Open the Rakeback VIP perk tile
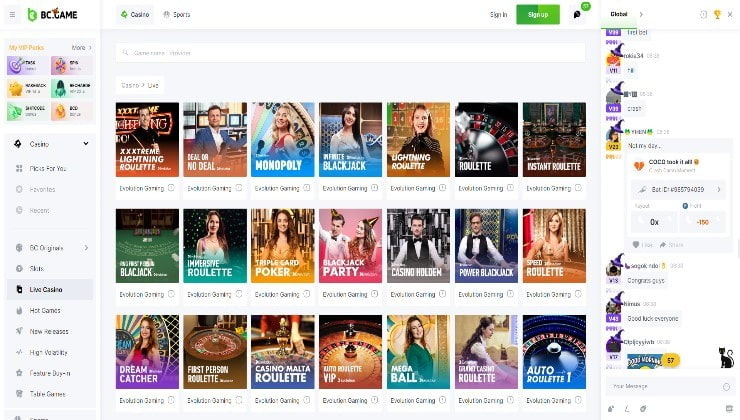This screenshot has width=740, height=420. click(27, 88)
